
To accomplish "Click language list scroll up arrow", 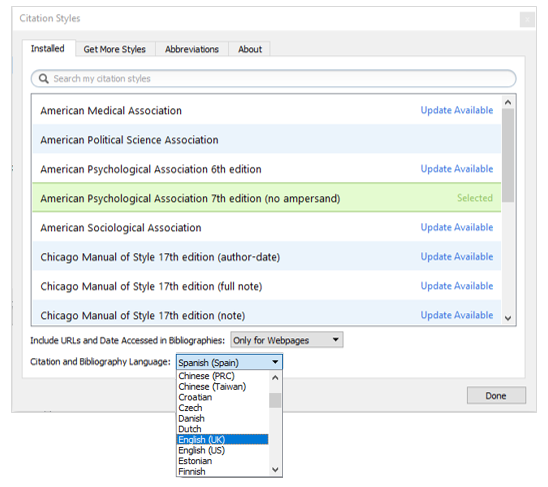I will coord(275,378).
